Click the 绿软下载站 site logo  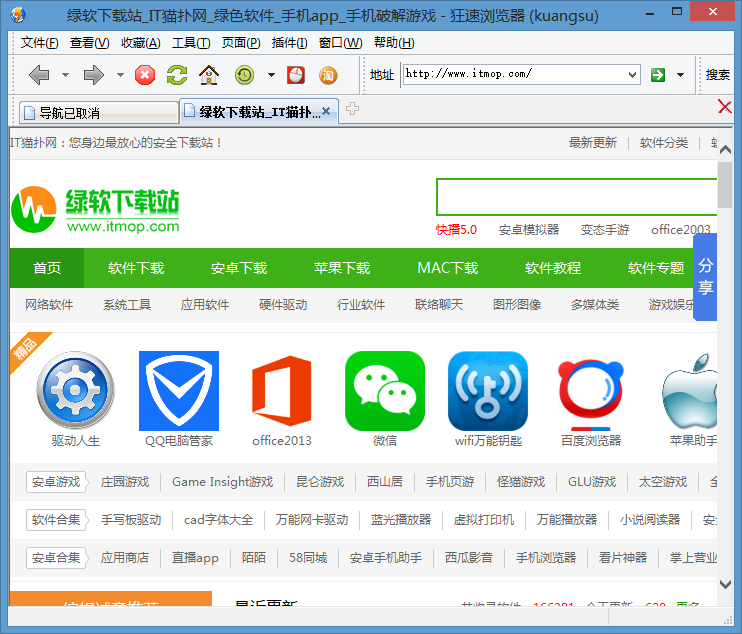click(95, 210)
